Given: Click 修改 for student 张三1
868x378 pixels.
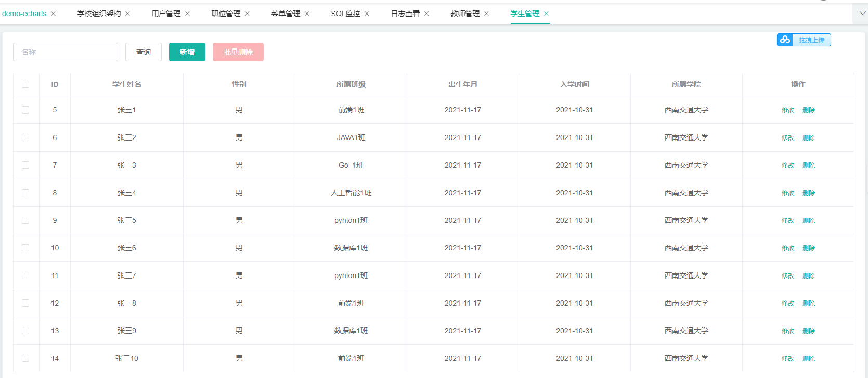Looking at the screenshot, I should coord(788,110).
